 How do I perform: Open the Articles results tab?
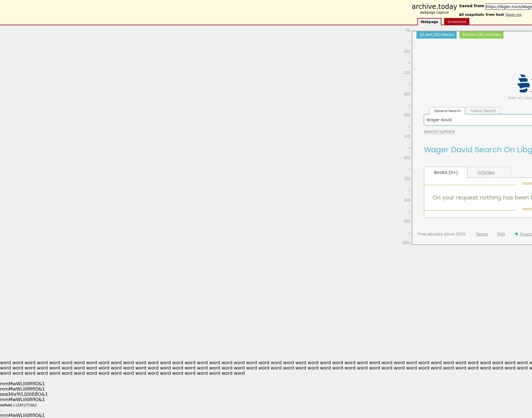(485, 173)
